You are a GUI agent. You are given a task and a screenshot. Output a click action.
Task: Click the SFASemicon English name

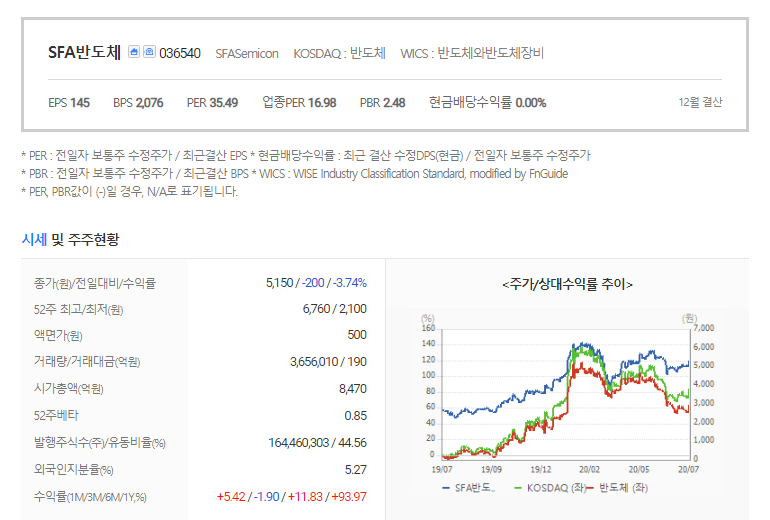[247, 54]
